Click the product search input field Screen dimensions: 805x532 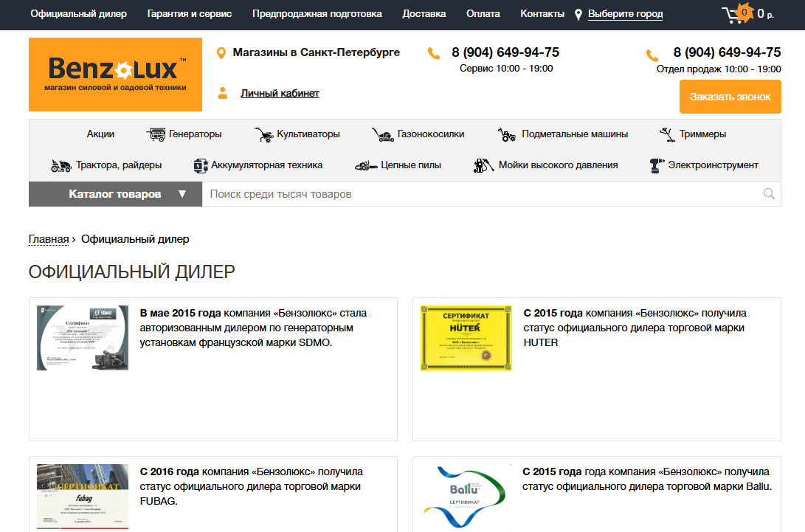click(x=443, y=193)
